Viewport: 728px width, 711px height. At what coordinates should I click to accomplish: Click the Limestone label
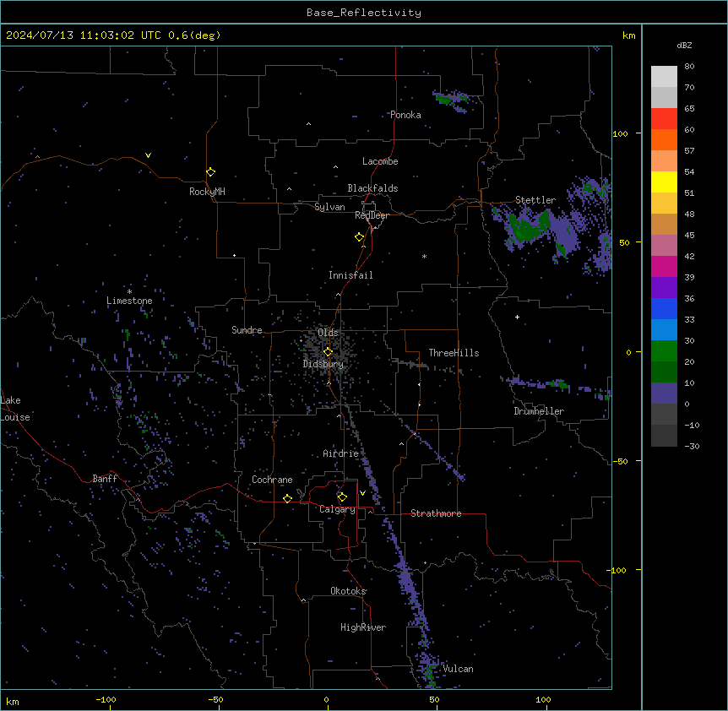point(129,301)
